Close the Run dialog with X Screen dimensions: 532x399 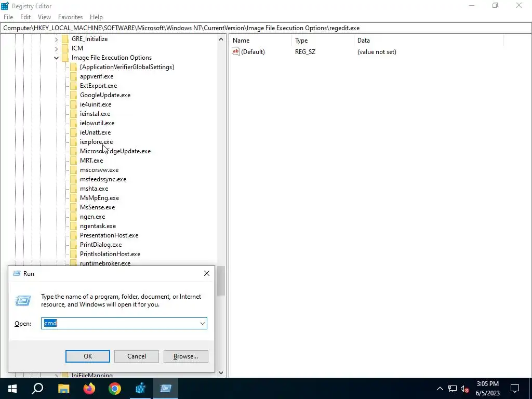[207, 273]
